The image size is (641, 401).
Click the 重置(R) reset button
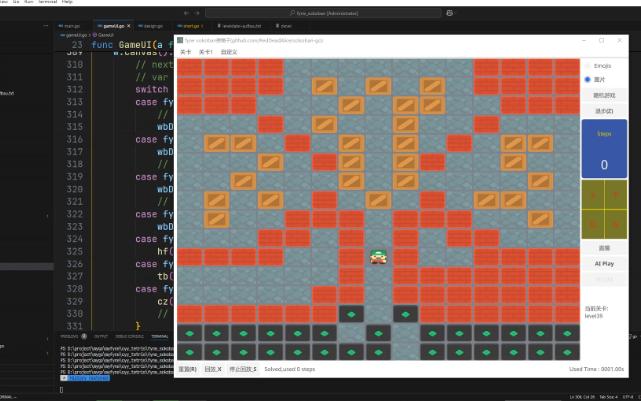[x=188, y=369]
